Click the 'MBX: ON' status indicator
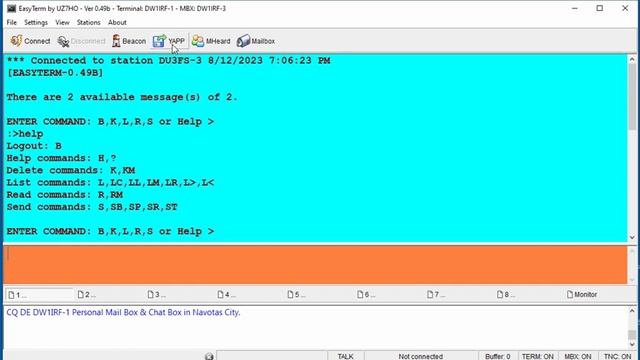Screen dimensions: 640x360 [578, 356]
